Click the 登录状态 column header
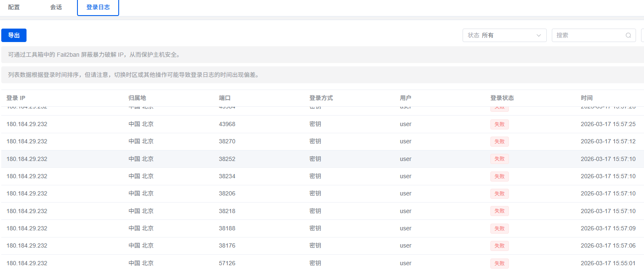 click(x=502, y=98)
